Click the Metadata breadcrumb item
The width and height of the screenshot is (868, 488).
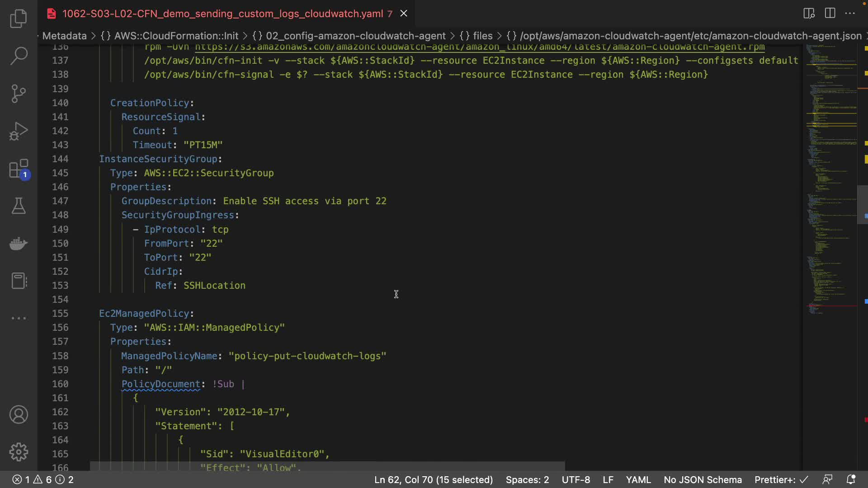(x=64, y=36)
